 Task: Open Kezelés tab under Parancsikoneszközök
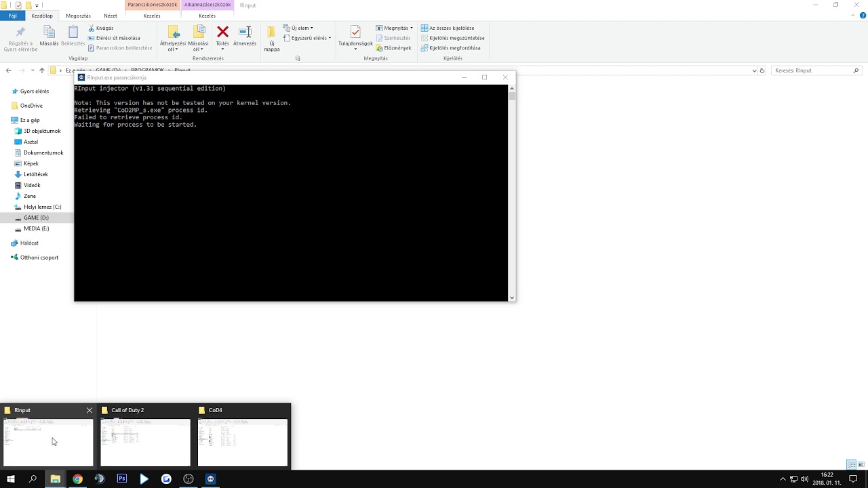point(152,16)
